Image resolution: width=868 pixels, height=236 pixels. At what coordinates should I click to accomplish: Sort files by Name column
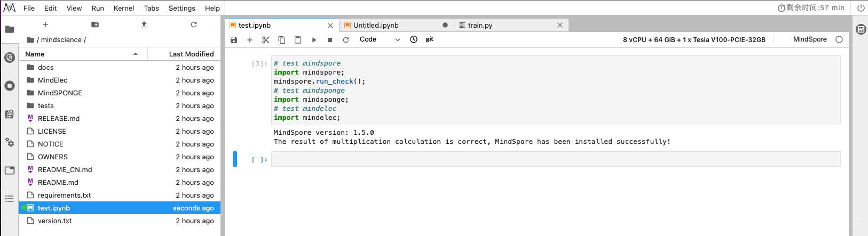point(83,54)
